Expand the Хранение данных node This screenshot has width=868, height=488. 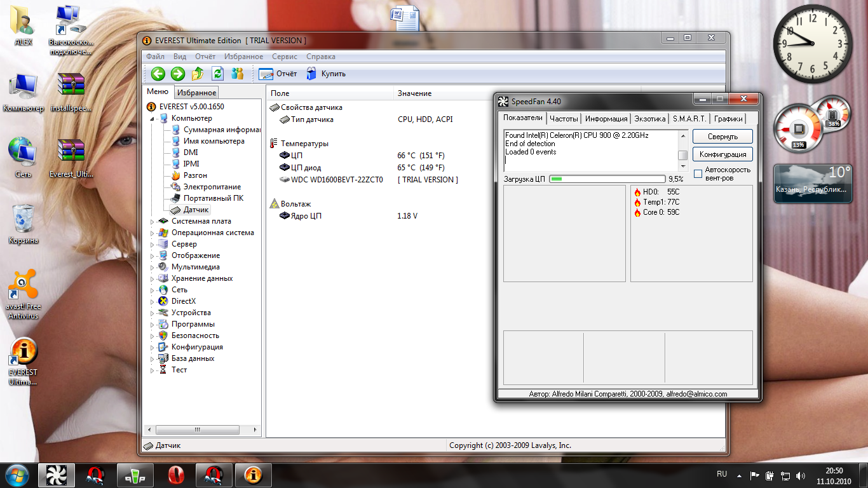(x=153, y=278)
